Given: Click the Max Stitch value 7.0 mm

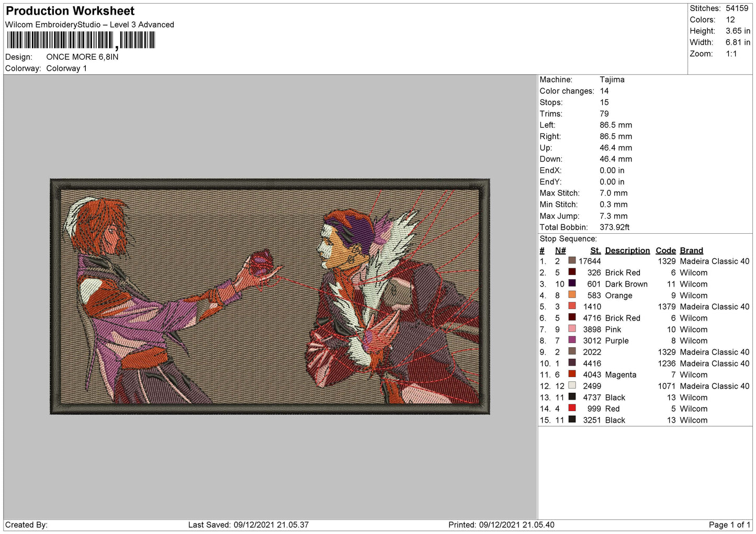Looking at the screenshot, I should [x=614, y=193].
